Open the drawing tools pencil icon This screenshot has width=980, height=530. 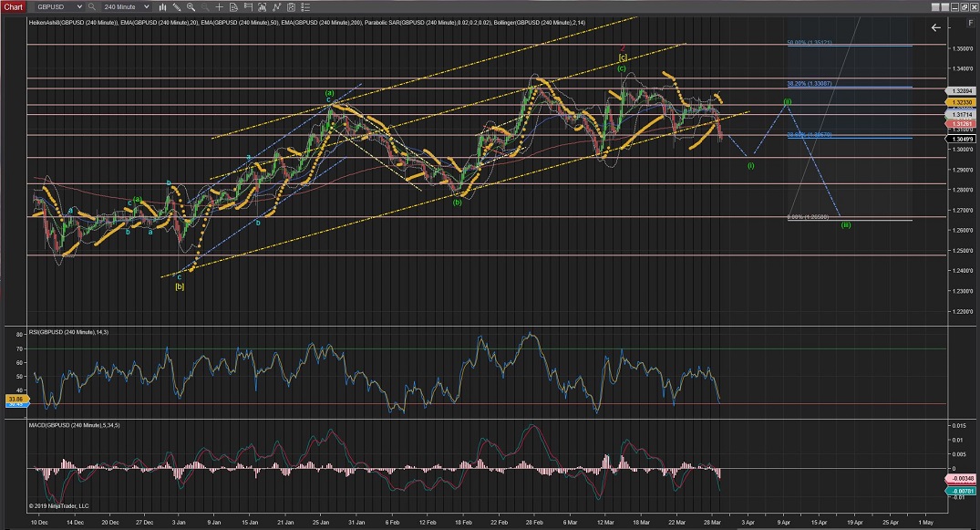177,7
